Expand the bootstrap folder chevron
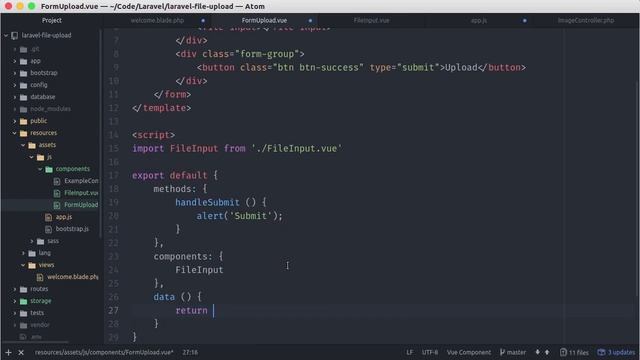 pyautogui.click(x=15, y=73)
